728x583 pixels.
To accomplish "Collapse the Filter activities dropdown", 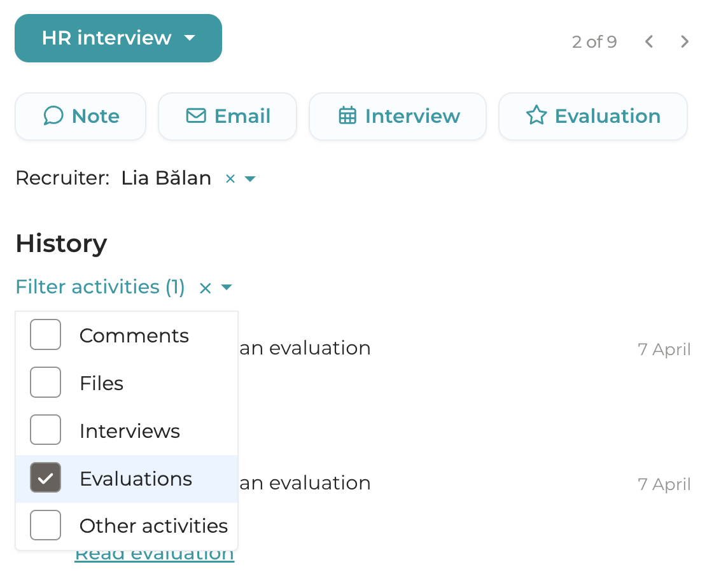I will [x=226, y=287].
